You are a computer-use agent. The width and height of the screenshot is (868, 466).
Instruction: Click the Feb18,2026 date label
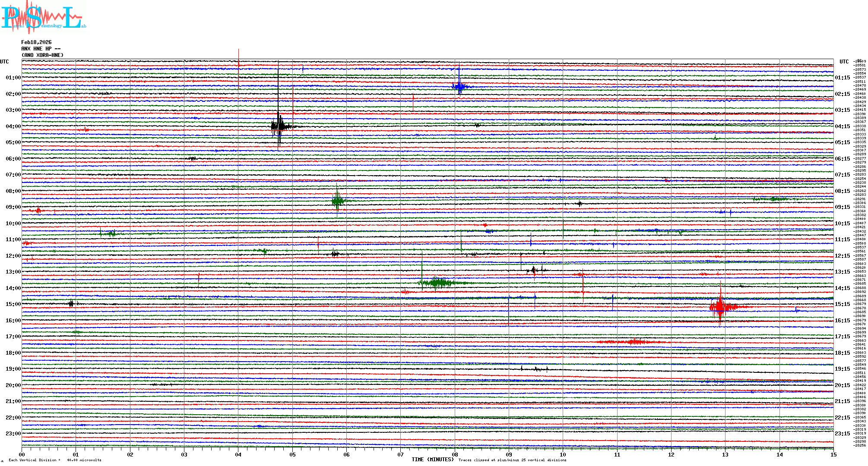click(x=36, y=42)
